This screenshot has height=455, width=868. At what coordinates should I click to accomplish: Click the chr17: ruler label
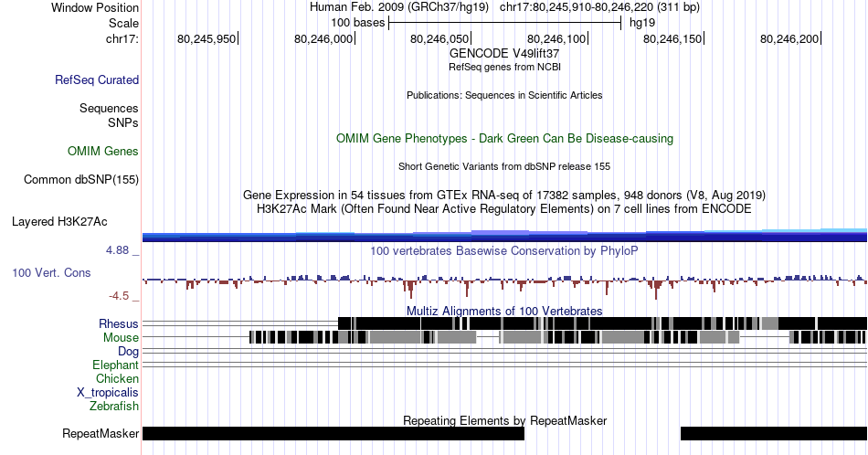tap(122, 38)
